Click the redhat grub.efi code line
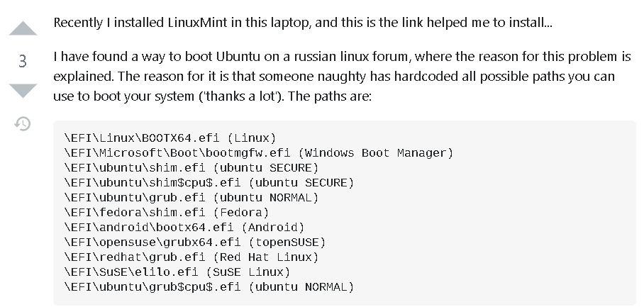The image size is (644, 307). (191, 257)
